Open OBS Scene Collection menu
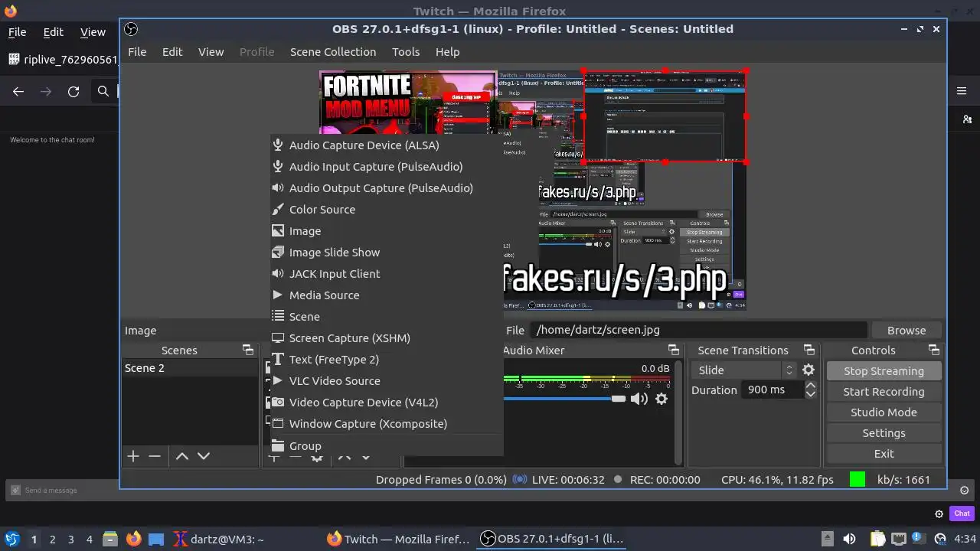The height and width of the screenshot is (551, 980). coord(333,52)
